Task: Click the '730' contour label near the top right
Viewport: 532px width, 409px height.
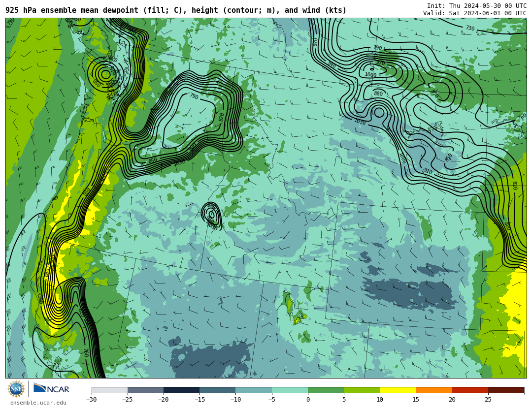Action: point(470,28)
